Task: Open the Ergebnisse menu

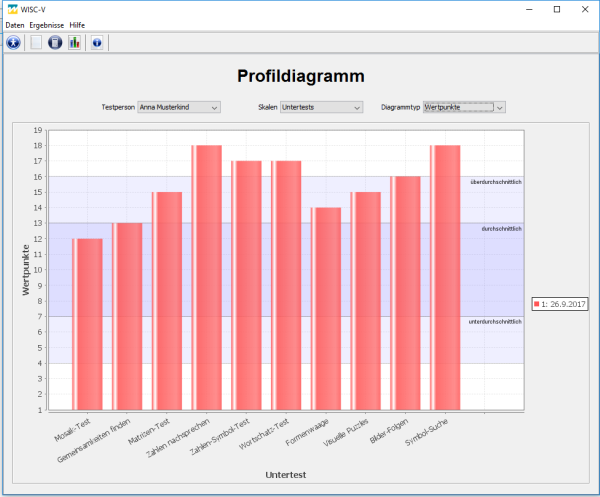Action: (46, 24)
